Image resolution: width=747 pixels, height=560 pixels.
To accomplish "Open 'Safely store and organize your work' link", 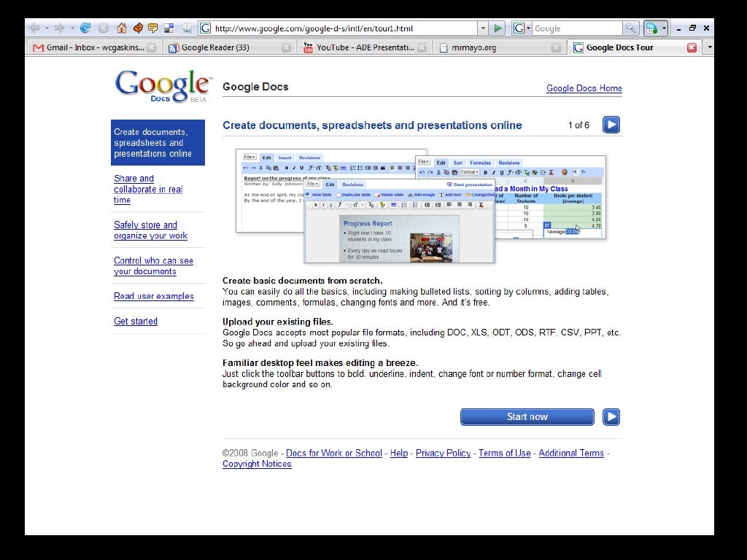I will (150, 230).
